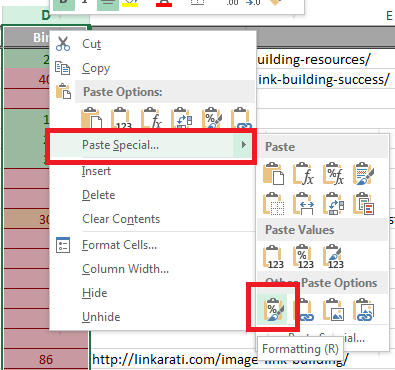395x370 pixels.
Task: Expand Paste Special submenu arrow
Action: (244, 144)
